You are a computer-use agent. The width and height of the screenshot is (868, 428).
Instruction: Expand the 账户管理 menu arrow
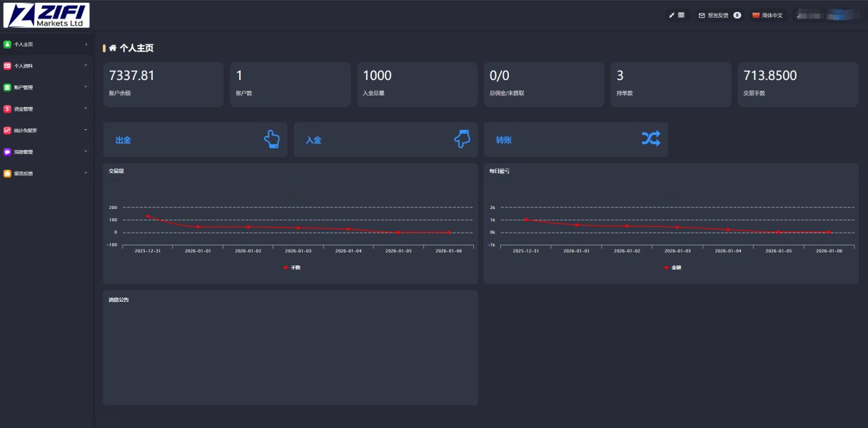point(86,88)
